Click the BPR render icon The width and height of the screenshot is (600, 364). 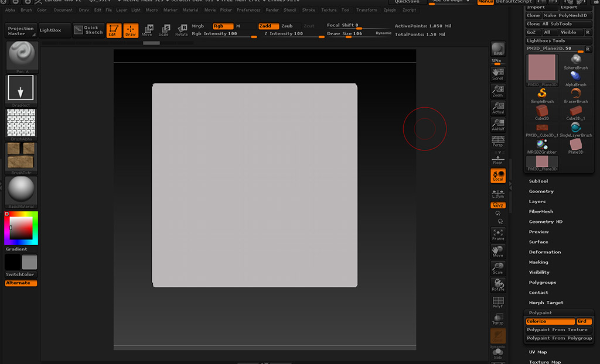497,49
